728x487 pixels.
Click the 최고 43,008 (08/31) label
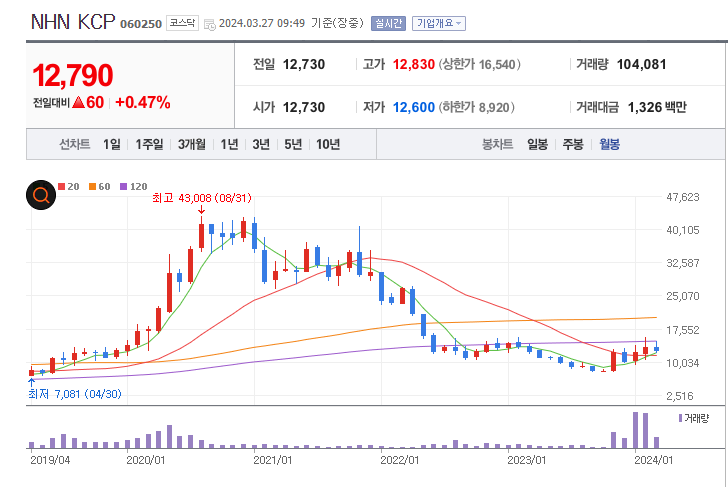pos(202,198)
